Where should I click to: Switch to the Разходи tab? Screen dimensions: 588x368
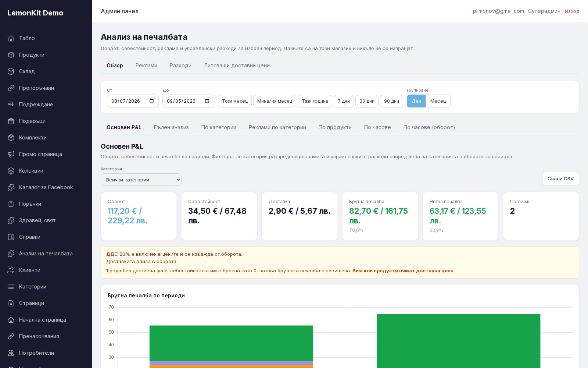click(x=180, y=66)
